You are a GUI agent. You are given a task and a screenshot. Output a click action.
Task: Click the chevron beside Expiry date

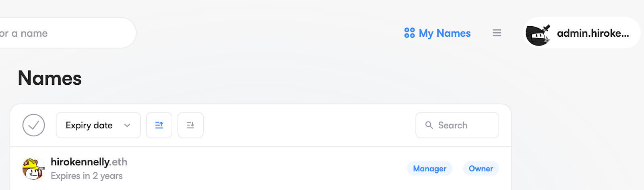127,125
